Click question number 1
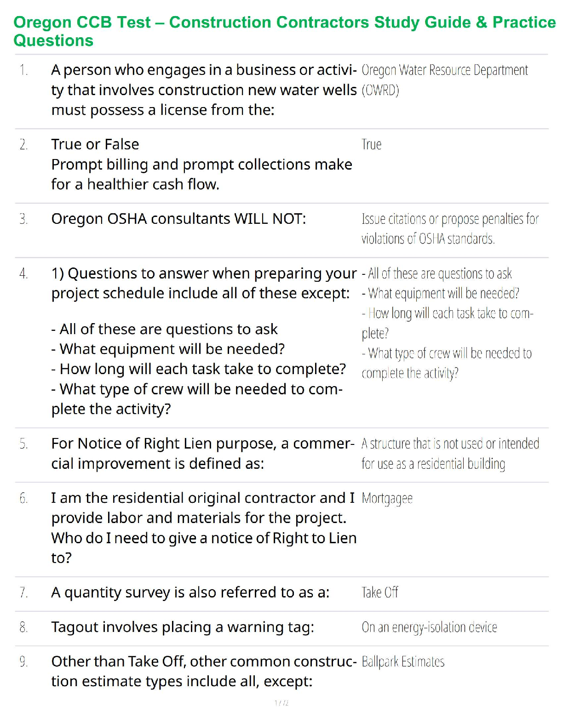Screen dimensions: 563x728 coord(24,70)
